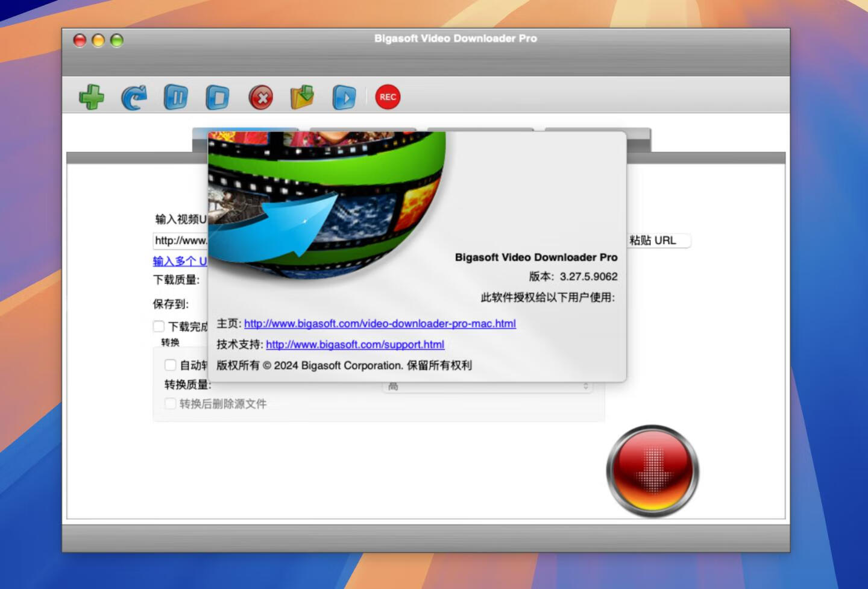
Task: Click the yellow minimize window button
Action: coord(98,40)
